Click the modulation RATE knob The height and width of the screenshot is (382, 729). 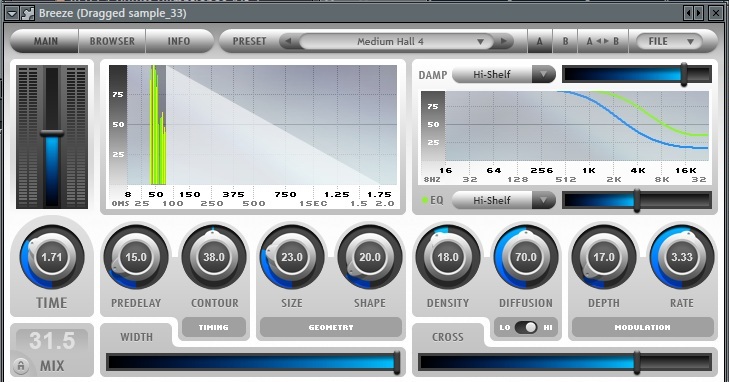pyautogui.click(x=682, y=257)
